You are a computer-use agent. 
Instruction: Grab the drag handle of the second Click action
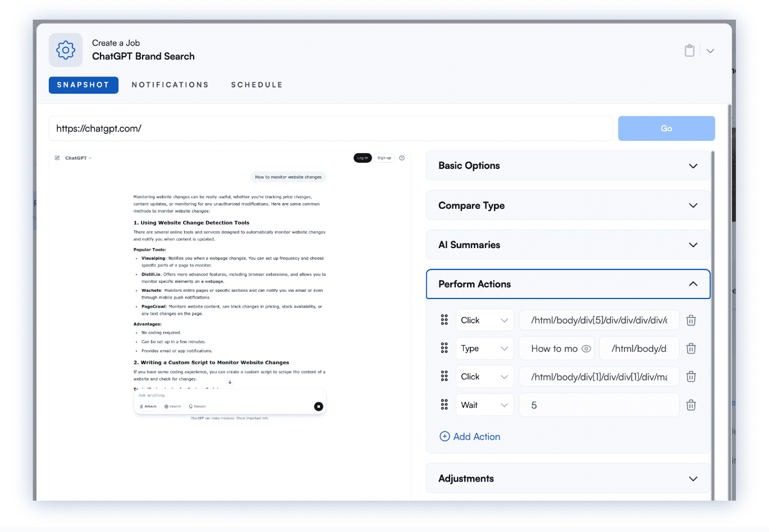point(444,377)
